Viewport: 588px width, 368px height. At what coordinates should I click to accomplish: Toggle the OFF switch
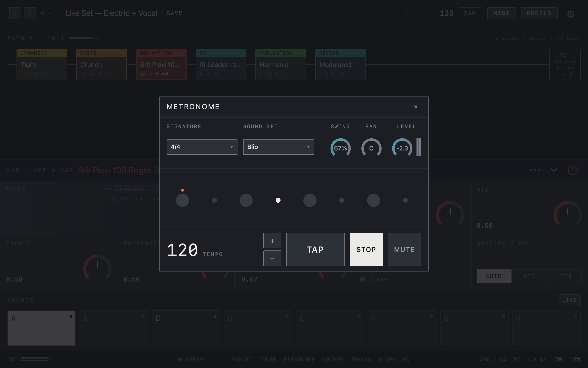(366, 279)
